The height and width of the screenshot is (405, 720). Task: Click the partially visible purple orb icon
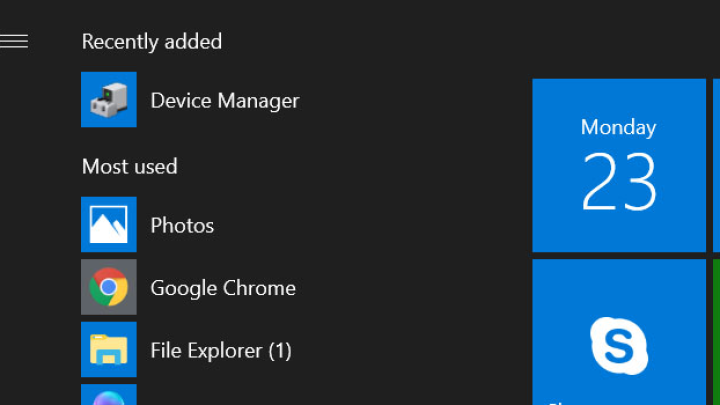pyautogui.click(x=109, y=395)
